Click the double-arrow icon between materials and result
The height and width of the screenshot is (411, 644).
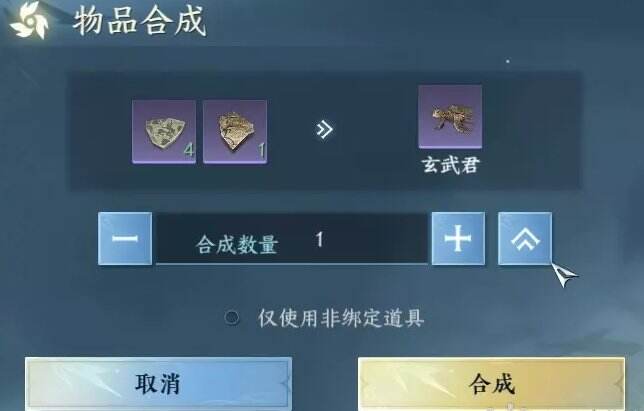[x=324, y=130]
